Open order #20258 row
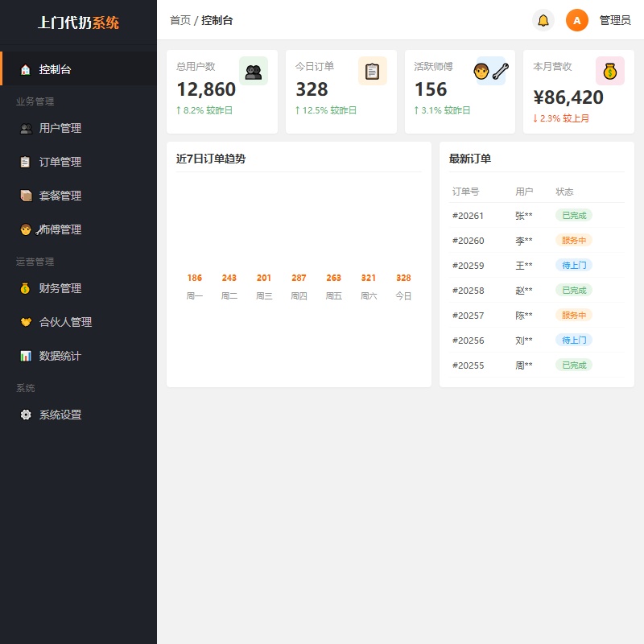 [536, 291]
